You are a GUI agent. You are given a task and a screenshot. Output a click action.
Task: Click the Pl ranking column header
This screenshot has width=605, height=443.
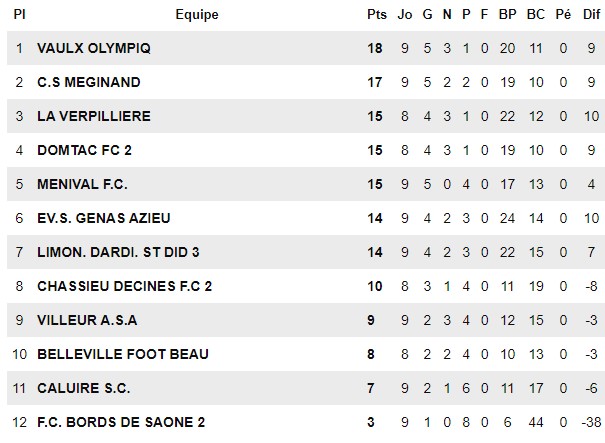pos(19,14)
